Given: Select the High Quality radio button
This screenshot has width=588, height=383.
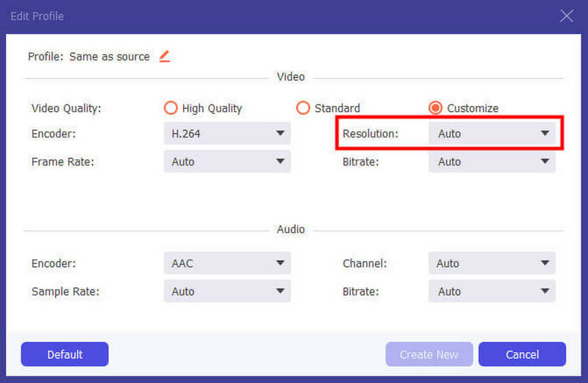Looking at the screenshot, I should click(171, 108).
